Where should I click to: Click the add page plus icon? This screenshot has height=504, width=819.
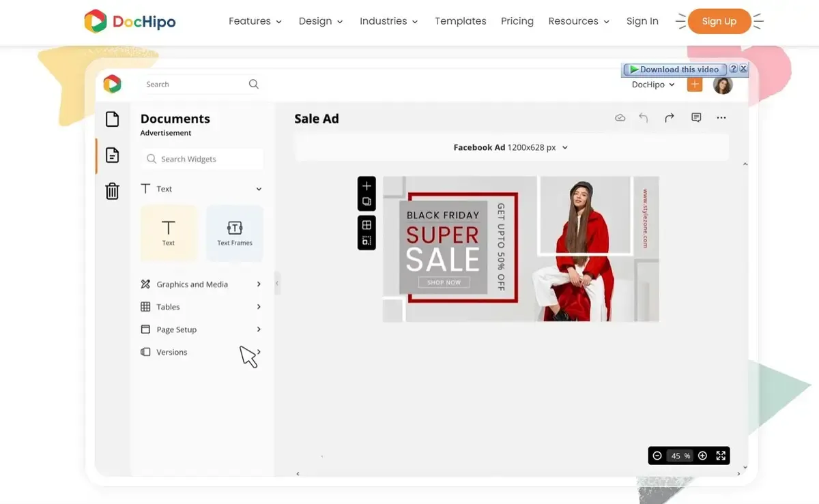(367, 186)
